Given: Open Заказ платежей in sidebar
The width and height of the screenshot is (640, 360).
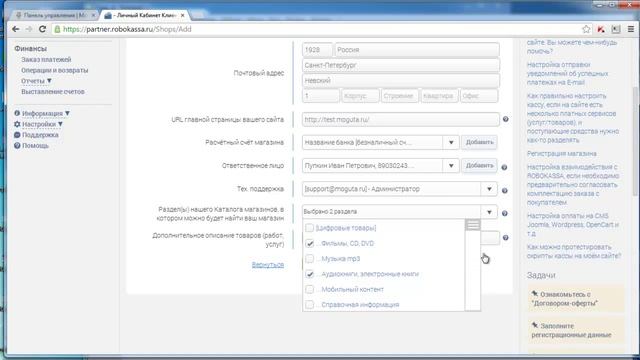Looking at the screenshot, I should 46,60.
